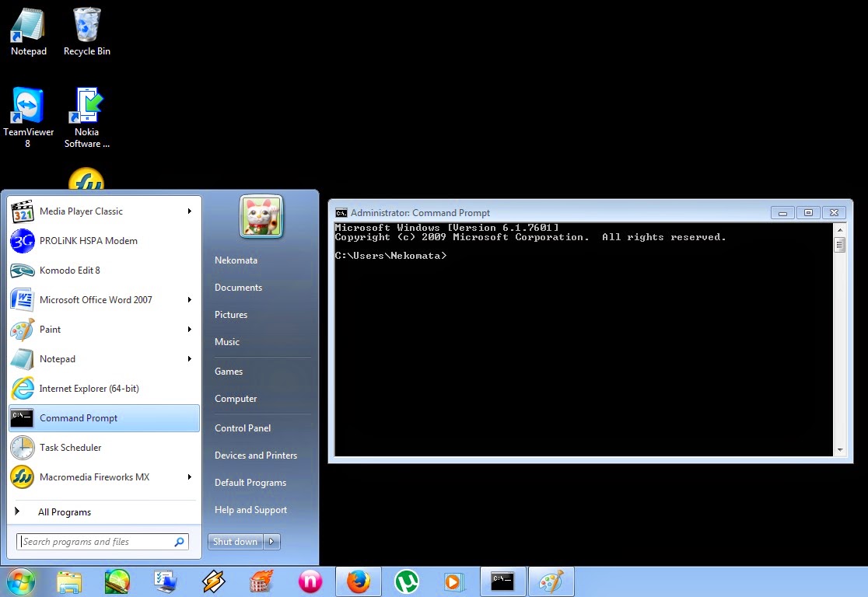Expand Notepad recent files arrow

pos(189,359)
